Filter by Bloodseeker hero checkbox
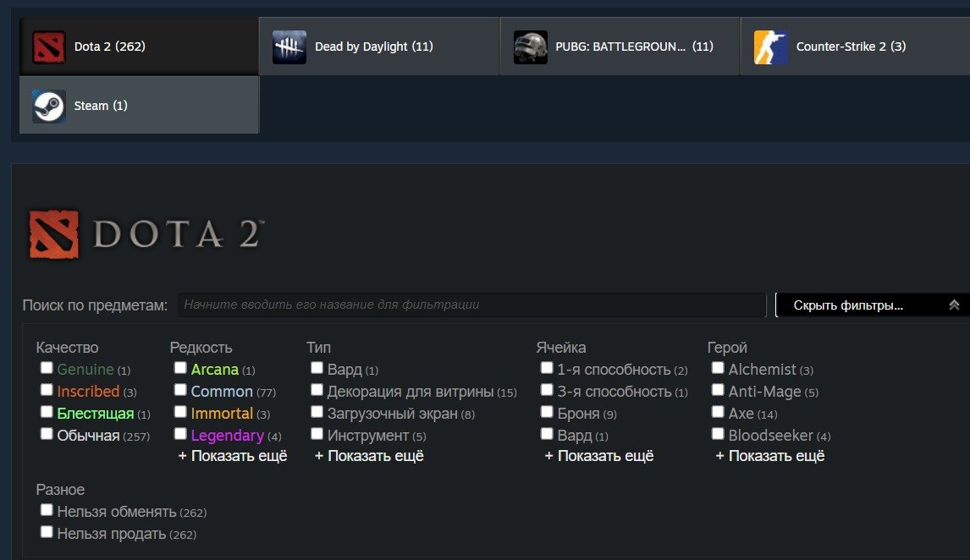Viewport: 970px width, 560px height. tap(718, 434)
